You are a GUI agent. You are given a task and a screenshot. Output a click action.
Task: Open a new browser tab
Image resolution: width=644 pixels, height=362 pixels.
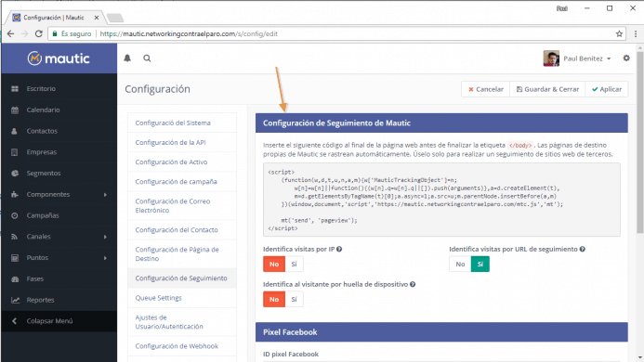[x=115, y=18]
